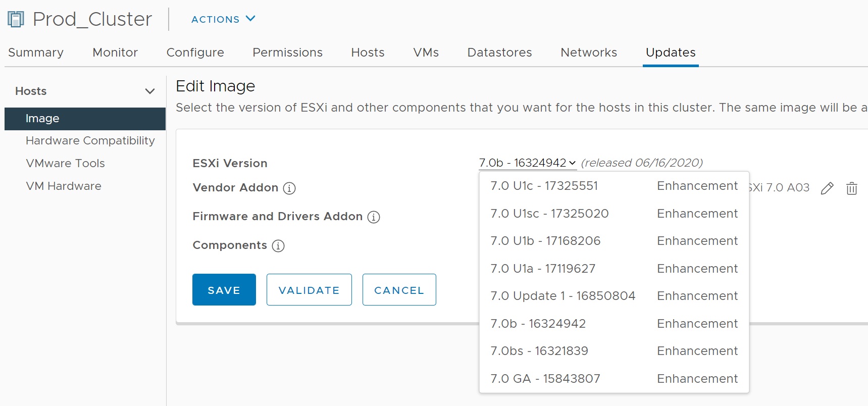Open the ESXi Version 7.0b dropdown
Image resolution: width=868 pixels, height=406 pixels.
(x=528, y=163)
